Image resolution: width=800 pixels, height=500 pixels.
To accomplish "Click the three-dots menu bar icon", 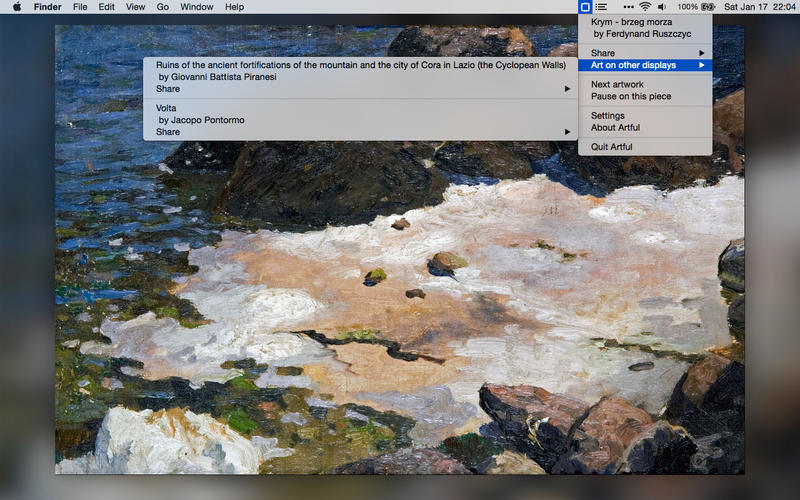I will tap(629, 7).
